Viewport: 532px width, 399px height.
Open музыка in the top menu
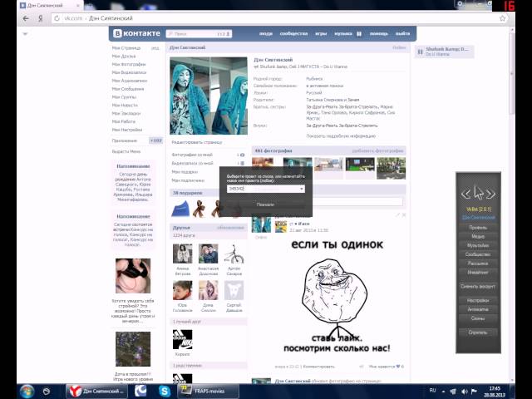click(x=343, y=34)
